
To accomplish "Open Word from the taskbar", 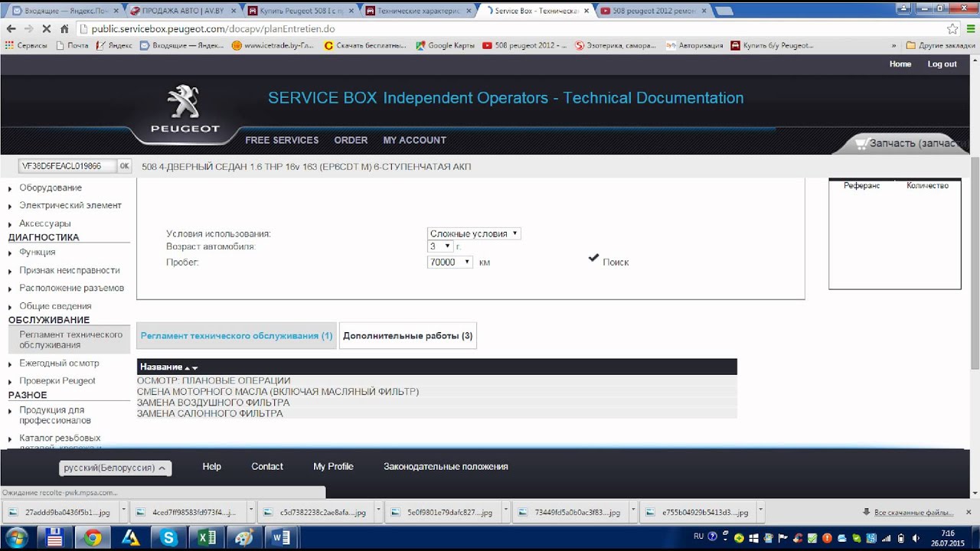I will 281,538.
